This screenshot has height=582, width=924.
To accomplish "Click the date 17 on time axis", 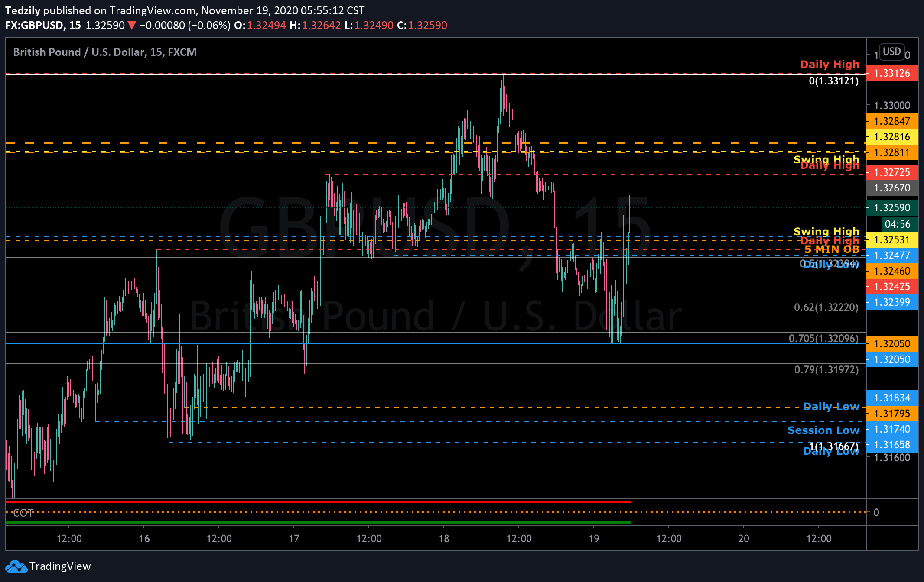I will click(294, 539).
